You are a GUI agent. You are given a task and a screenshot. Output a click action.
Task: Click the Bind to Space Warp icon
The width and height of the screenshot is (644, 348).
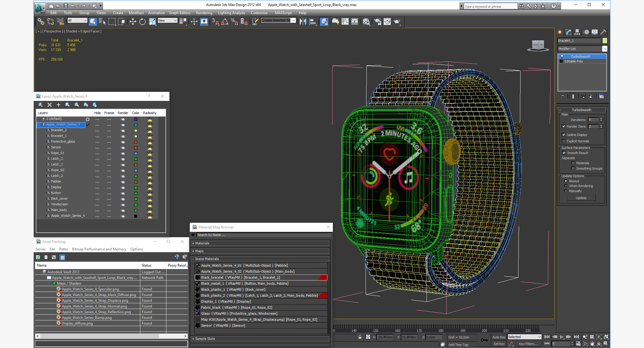(x=60, y=21)
